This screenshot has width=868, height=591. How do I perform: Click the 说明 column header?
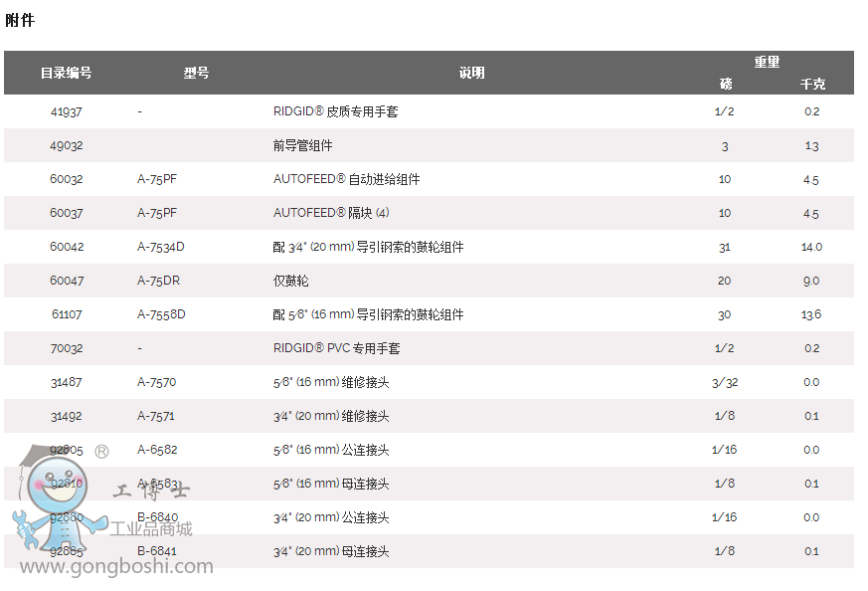(x=471, y=73)
